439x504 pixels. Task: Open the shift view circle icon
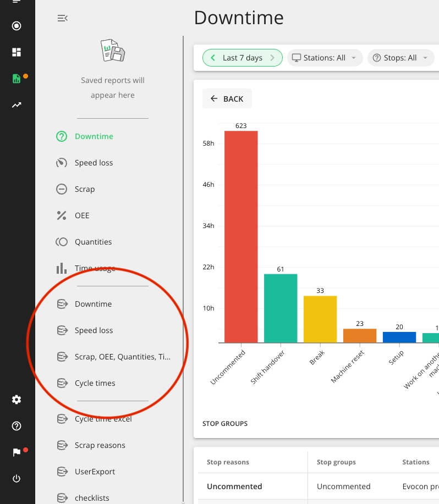pyautogui.click(x=17, y=26)
